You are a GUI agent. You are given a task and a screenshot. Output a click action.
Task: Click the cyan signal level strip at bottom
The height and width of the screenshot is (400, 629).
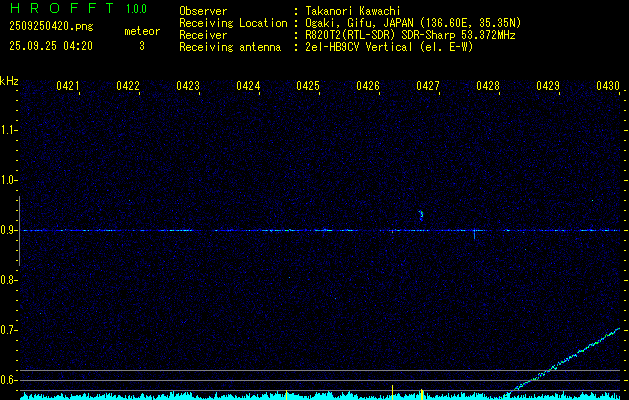pyautogui.click(x=320, y=396)
